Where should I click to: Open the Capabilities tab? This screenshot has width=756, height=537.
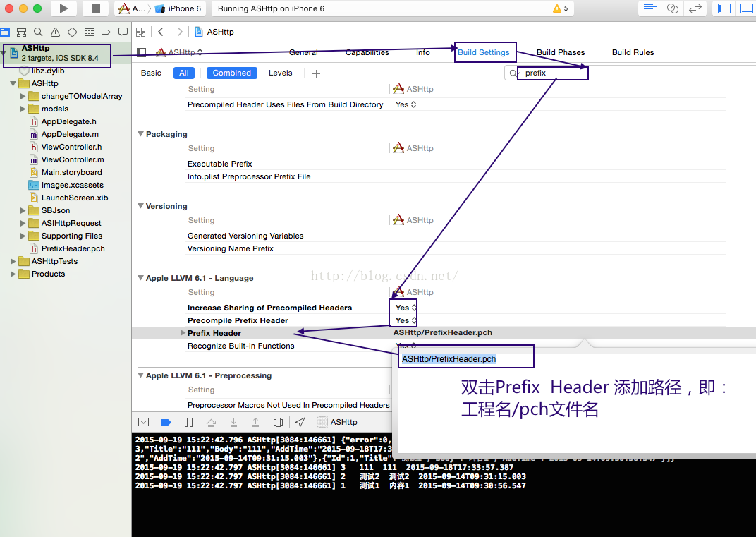point(367,52)
